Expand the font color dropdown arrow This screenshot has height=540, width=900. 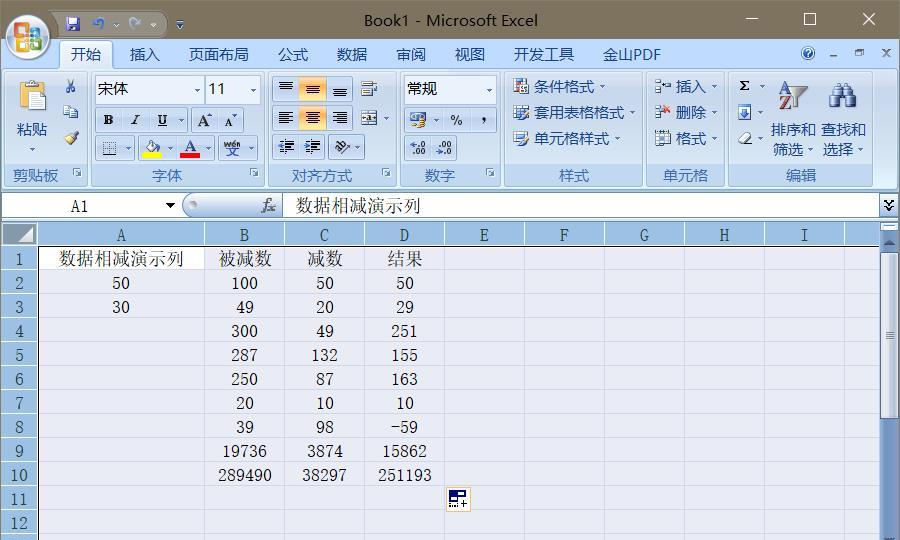pos(208,148)
